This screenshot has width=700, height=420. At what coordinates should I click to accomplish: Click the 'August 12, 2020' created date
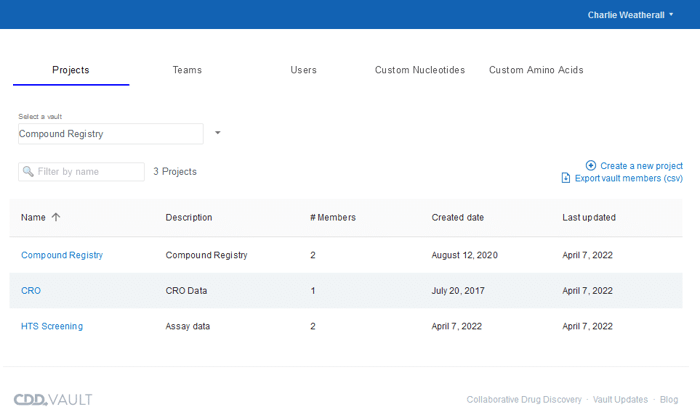coord(464,255)
